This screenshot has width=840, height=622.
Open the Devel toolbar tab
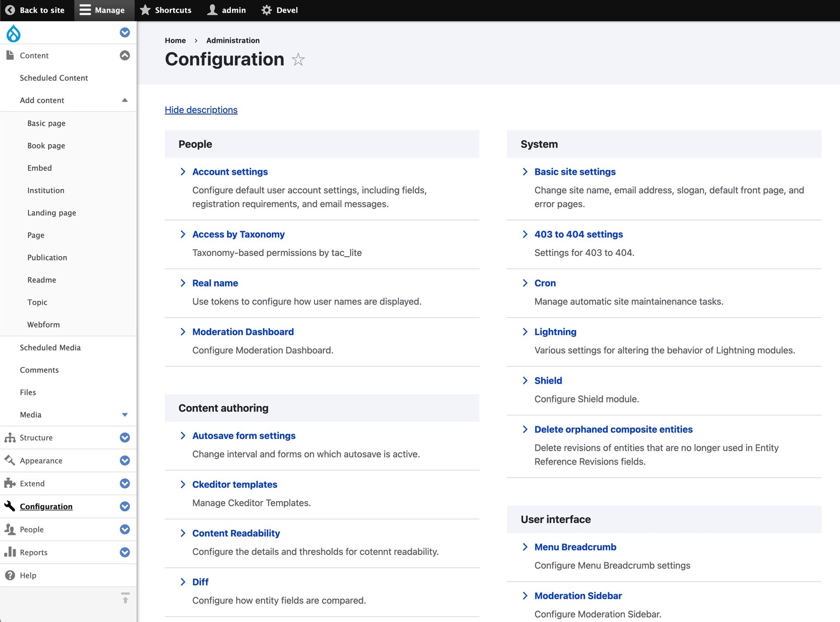[x=280, y=10]
